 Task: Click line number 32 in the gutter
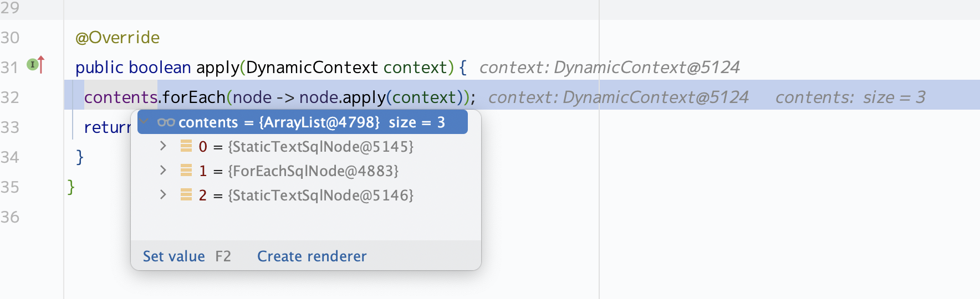(x=10, y=97)
